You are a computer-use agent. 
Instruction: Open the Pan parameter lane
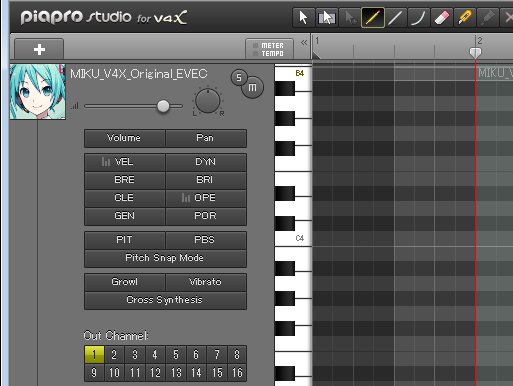coord(206,138)
